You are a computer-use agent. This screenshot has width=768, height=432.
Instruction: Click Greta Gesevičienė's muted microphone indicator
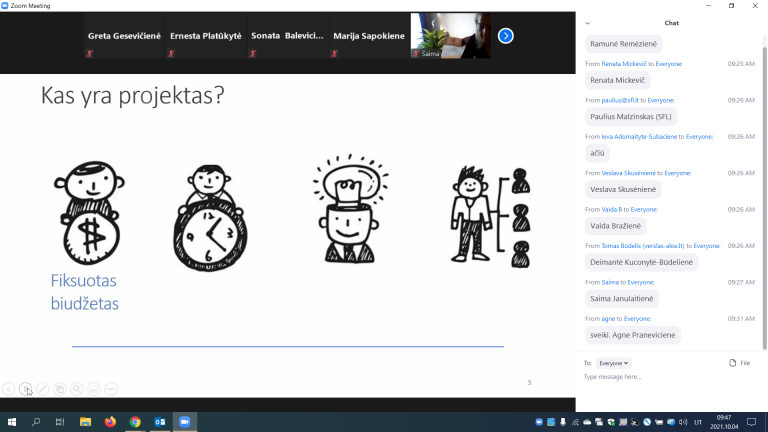click(x=89, y=53)
